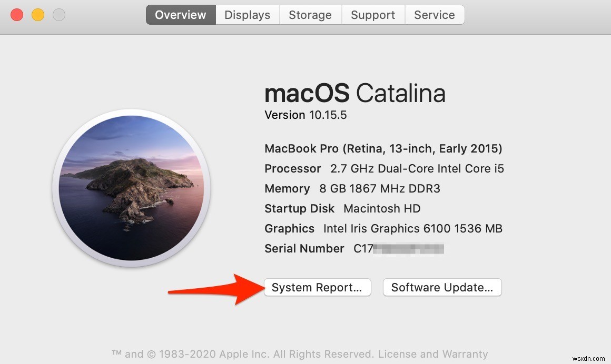Click the Version 10.15.5 text

point(305,115)
